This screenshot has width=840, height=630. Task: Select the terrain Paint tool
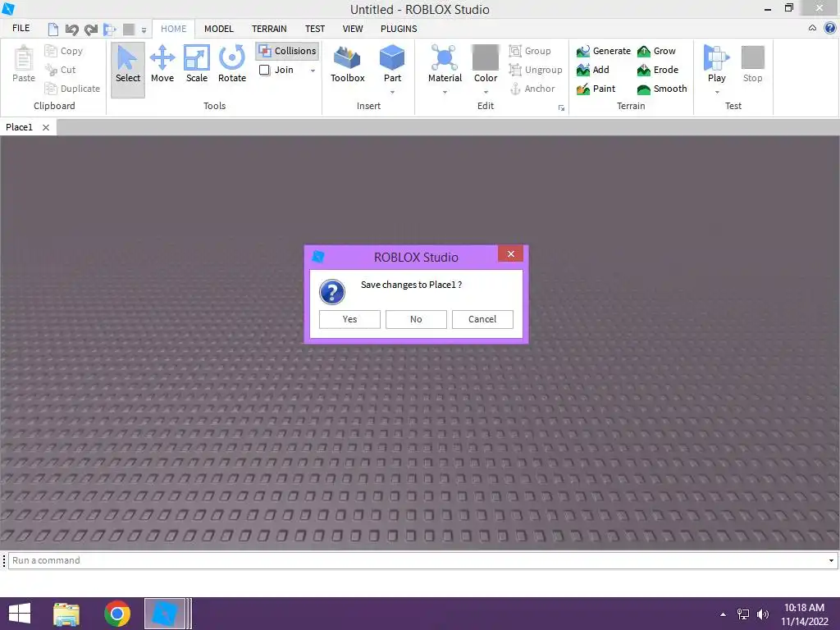tap(596, 89)
